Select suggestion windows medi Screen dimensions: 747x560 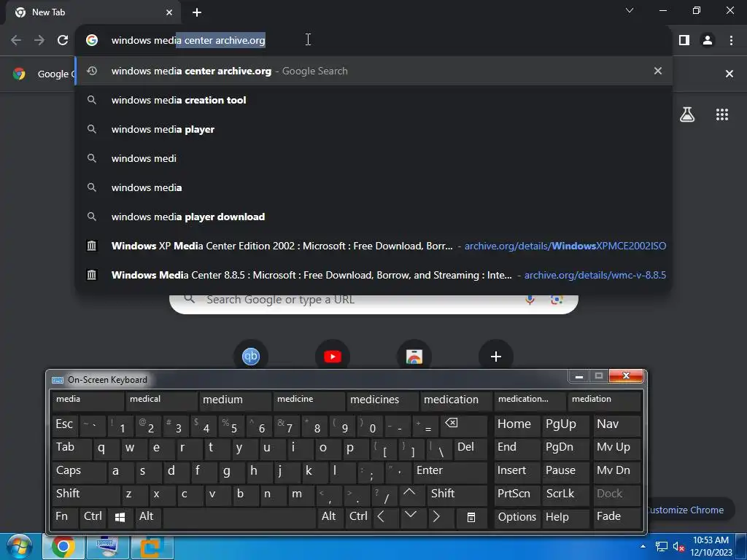tap(374, 158)
